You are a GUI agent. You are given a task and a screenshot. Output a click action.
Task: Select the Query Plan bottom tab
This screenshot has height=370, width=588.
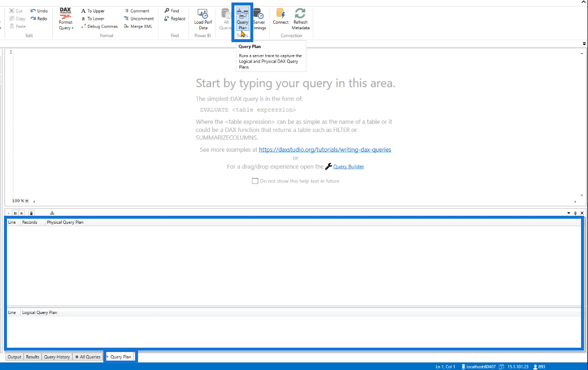point(120,357)
